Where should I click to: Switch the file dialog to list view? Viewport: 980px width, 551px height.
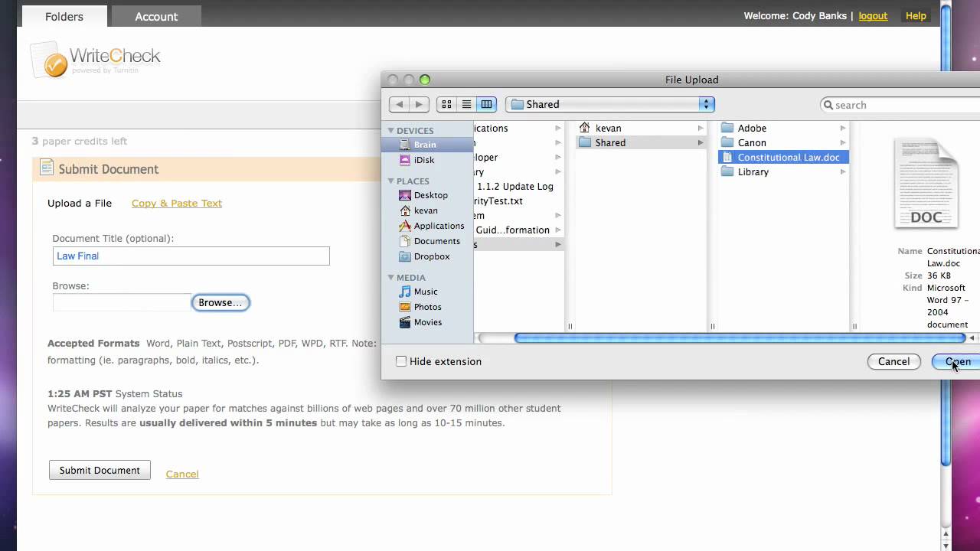466,104
